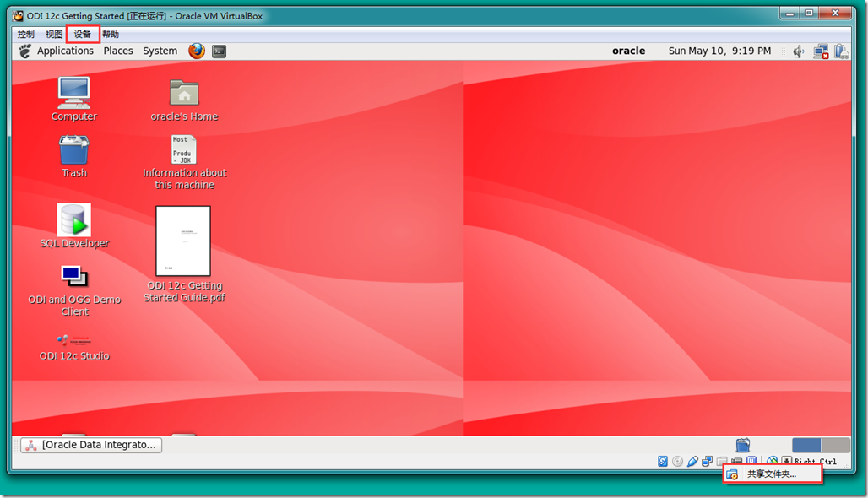The height and width of the screenshot is (498, 868).
Task: Click the Computer desktop icon
Action: [x=74, y=92]
